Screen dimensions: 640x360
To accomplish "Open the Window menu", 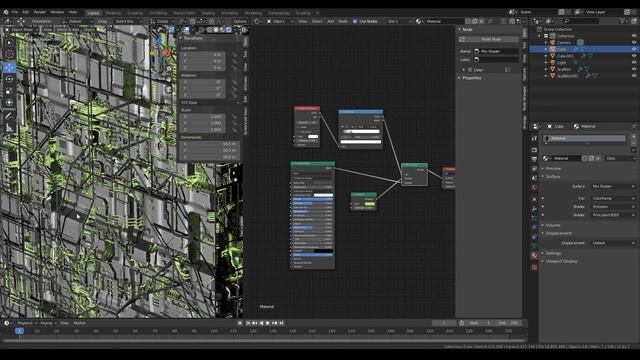I will pyautogui.click(x=57, y=12).
